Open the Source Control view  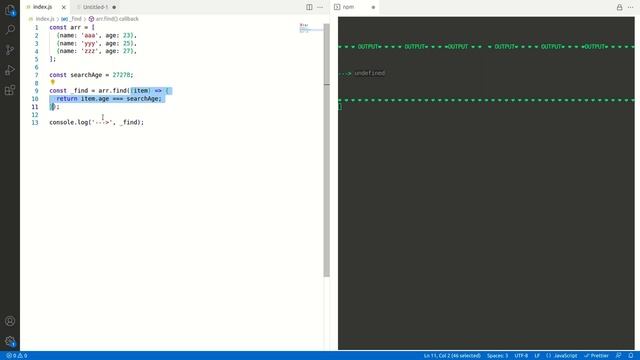click(x=10, y=50)
